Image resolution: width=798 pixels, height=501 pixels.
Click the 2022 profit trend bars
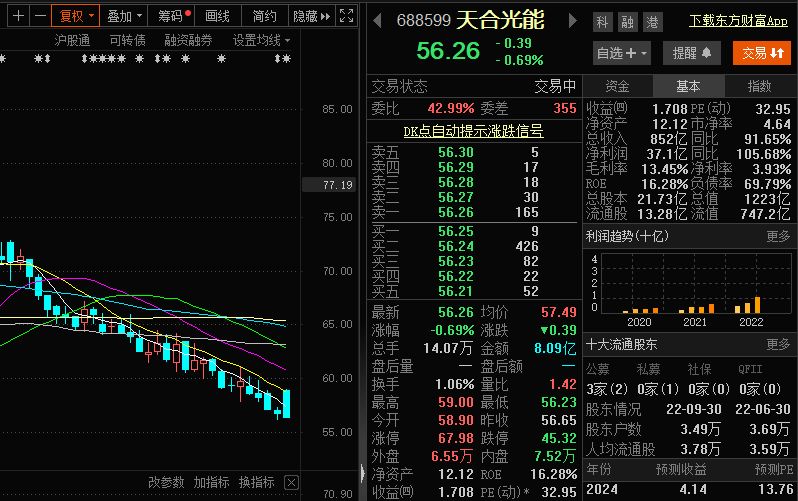click(748, 305)
